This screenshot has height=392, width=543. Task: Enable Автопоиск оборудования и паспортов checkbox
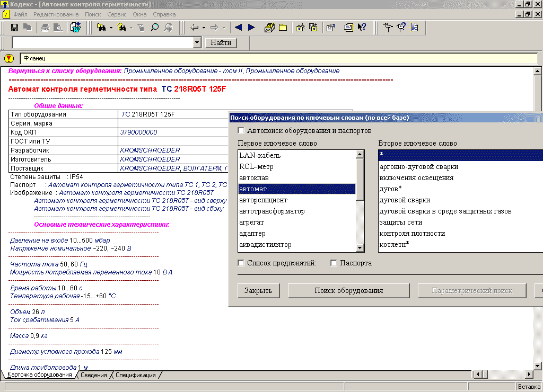point(241,131)
